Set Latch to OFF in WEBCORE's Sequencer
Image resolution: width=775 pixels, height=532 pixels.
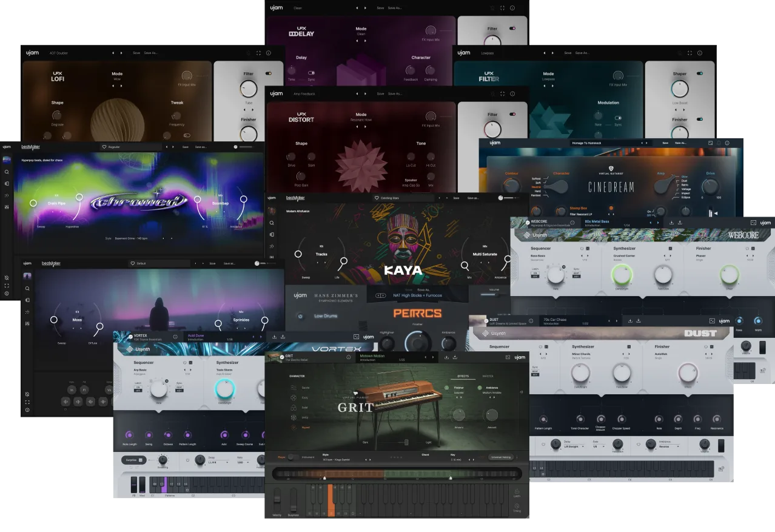pyautogui.click(x=536, y=276)
